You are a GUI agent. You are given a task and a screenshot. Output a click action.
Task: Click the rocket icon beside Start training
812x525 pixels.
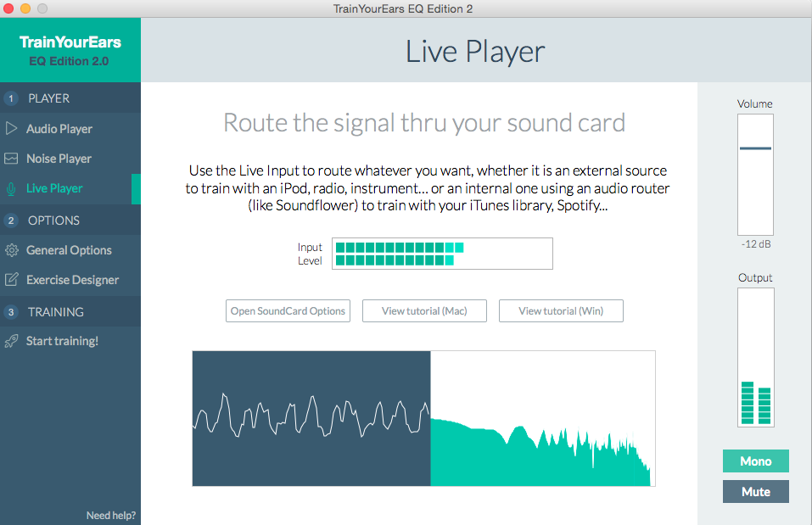(11, 341)
